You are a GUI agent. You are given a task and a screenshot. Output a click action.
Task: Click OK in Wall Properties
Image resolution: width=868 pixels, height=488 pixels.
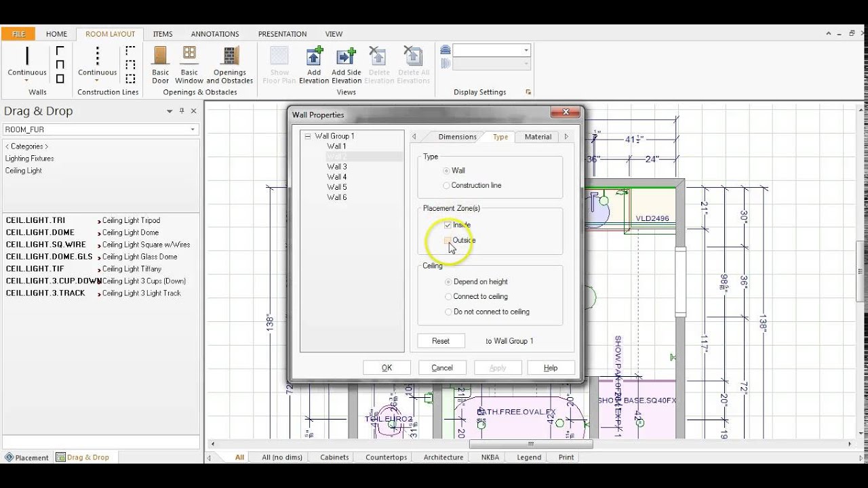tap(387, 368)
